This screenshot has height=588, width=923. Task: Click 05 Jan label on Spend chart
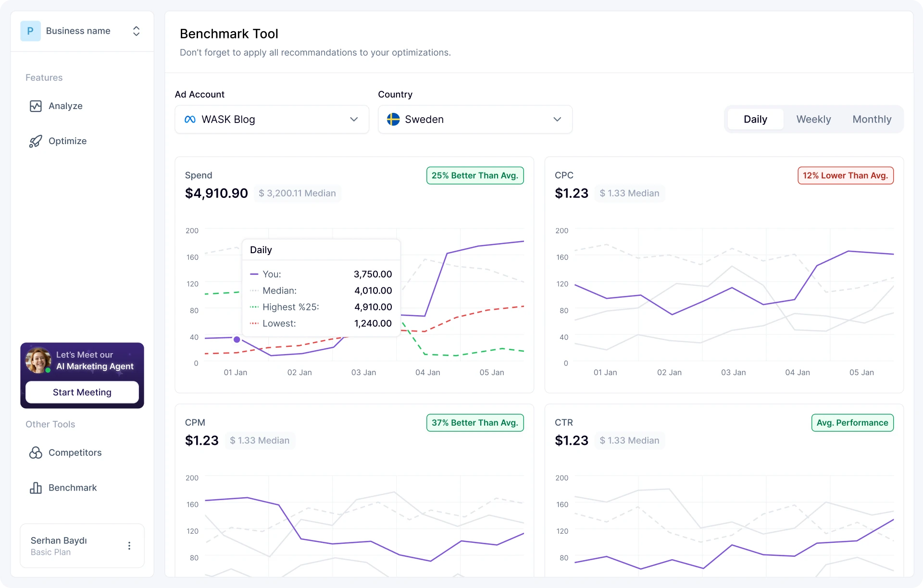tap(492, 373)
